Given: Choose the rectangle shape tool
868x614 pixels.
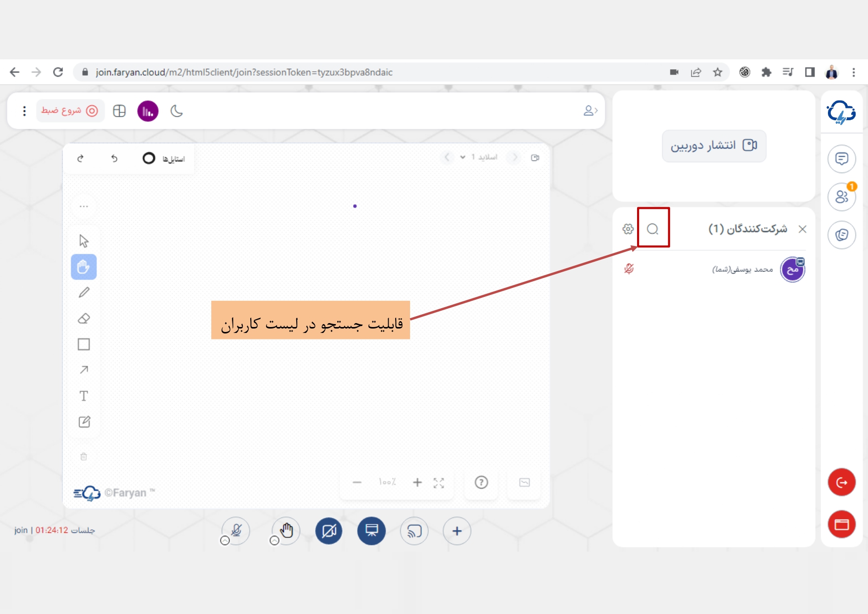Looking at the screenshot, I should (84, 344).
